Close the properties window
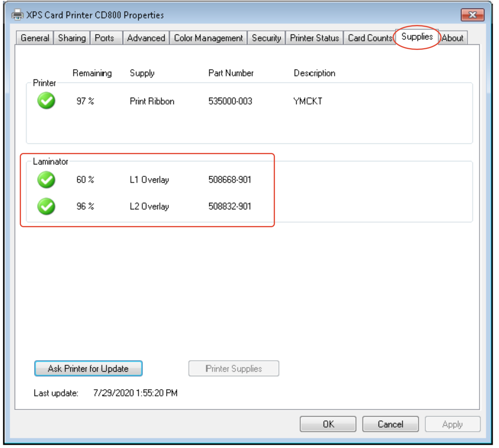The height and width of the screenshot is (448, 499). (472, 14)
